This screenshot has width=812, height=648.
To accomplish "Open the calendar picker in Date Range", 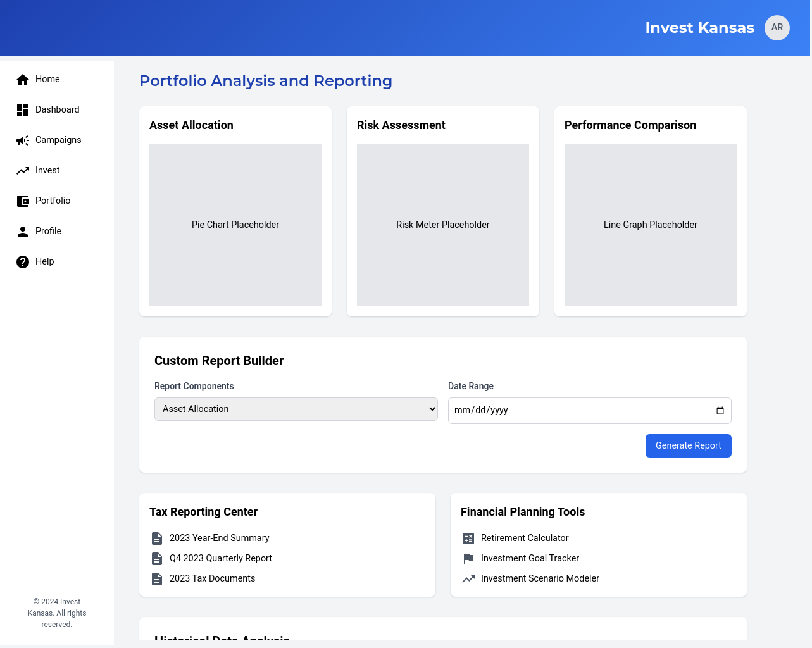I will pyautogui.click(x=720, y=411).
